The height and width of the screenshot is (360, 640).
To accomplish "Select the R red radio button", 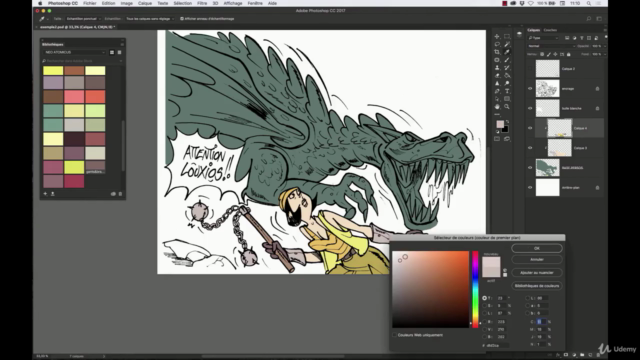I will (x=484, y=322).
